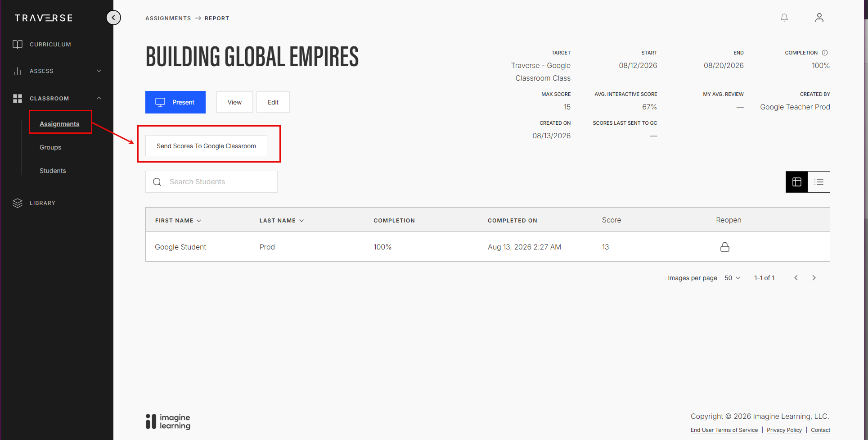Screen dimensions: 868x440
Task: Click the Building Global Empires title
Action: [x=252, y=57]
